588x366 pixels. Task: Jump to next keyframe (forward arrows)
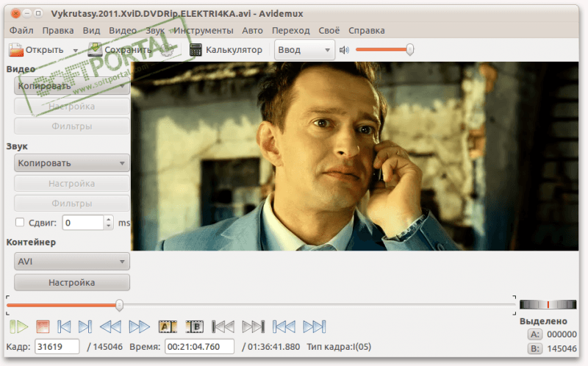(x=139, y=326)
